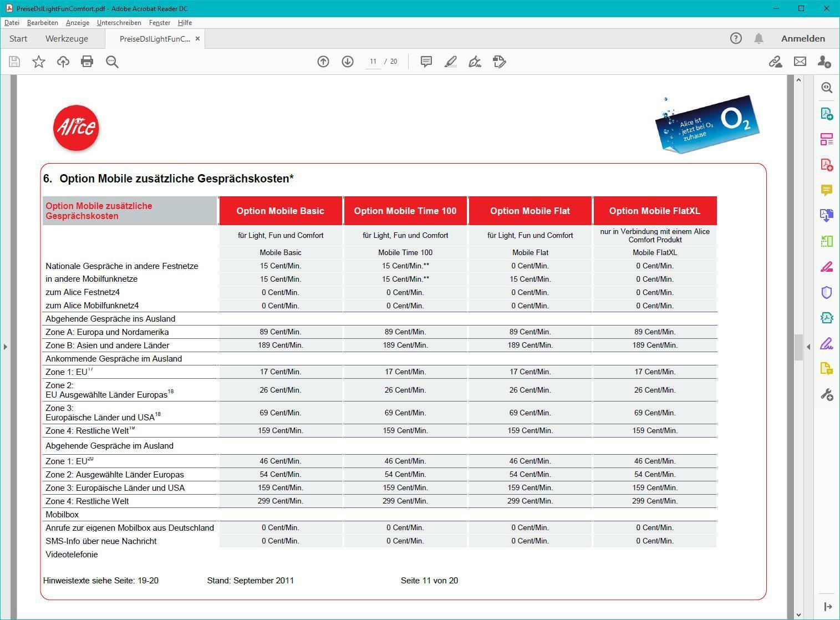Click the scroll up arrow of scrollbar
The image size is (840, 620).
(798, 80)
